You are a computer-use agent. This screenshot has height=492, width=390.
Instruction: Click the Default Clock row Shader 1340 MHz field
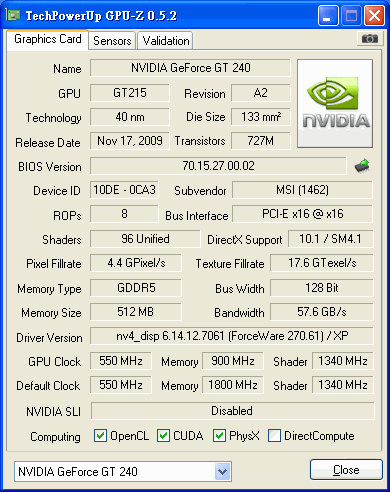click(343, 385)
